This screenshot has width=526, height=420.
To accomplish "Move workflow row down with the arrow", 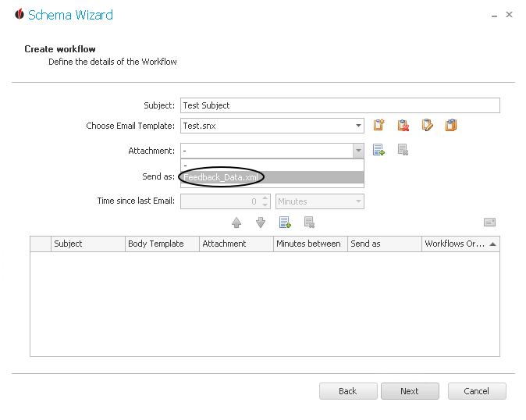I will tap(261, 222).
